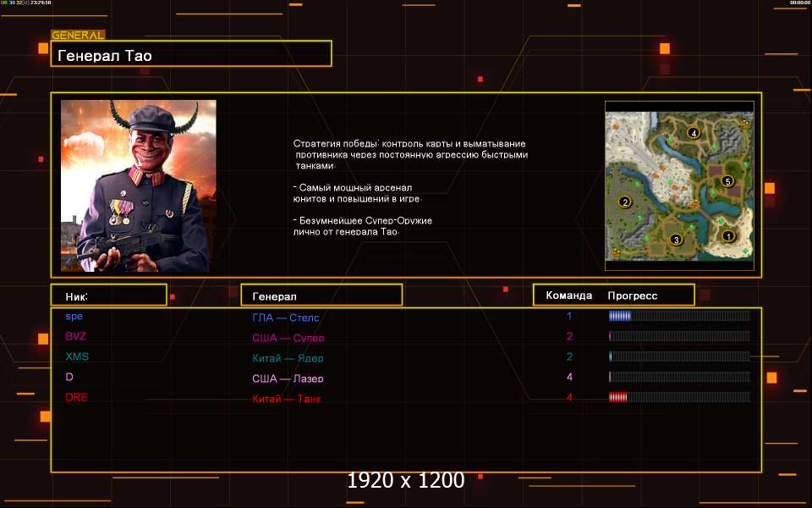
Task: Click the 'Ник:' column header
Action: click(x=109, y=295)
